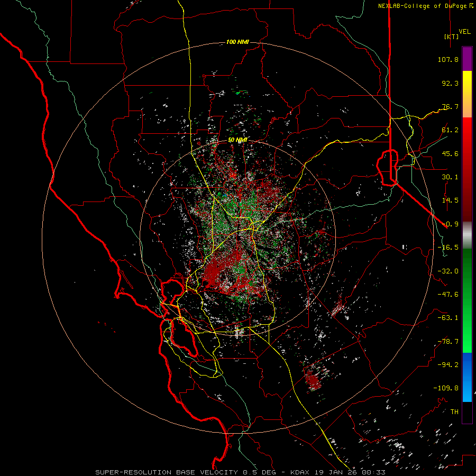Select the -47.6 scale label
The width and height of the screenshot is (476, 476).
coord(448,295)
